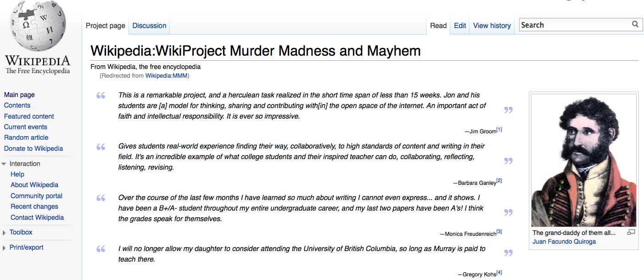Screen dimensions: 644x280
Task: Click footnote reference 4 after Gregory Kohs
Action: 499,273
